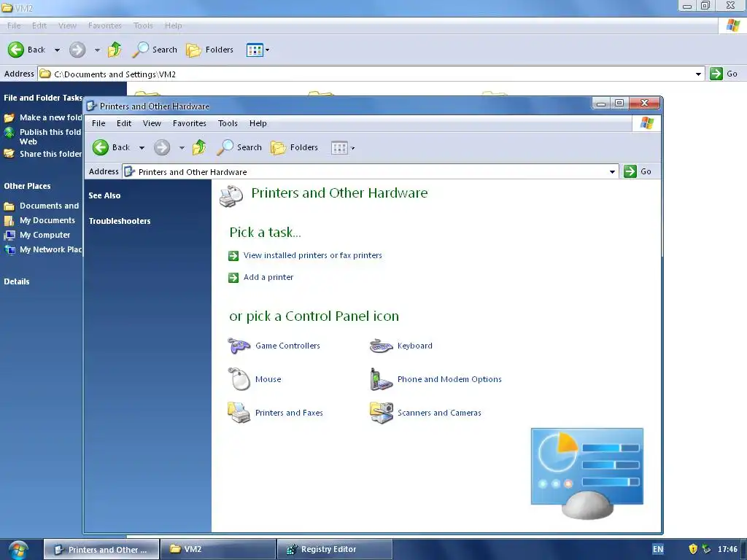Click the Details header in VM2 sidebar
Image resolution: width=747 pixels, height=560 pixels.
tap(17, 281)
